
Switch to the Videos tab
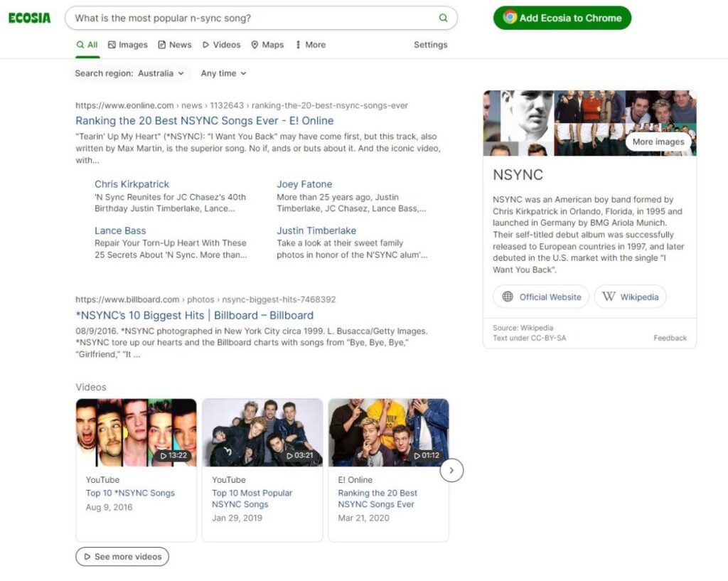coord(222,45)
